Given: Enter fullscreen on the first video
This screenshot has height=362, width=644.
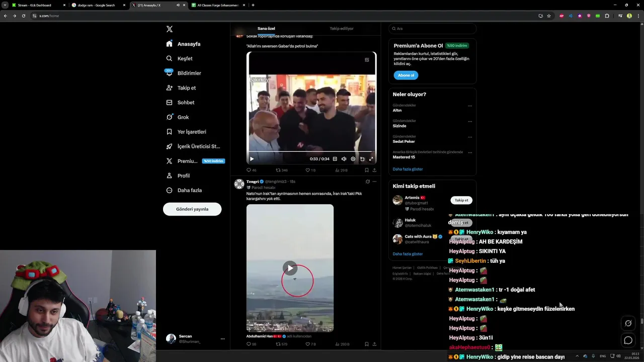Looking at the screenshot, I should pos(371,159).
